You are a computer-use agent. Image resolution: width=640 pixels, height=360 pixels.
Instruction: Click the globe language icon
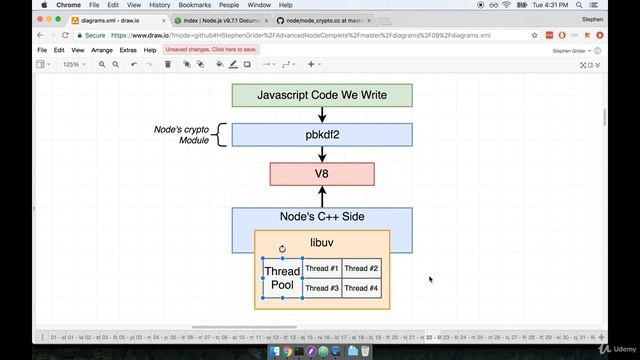[598, 51]
